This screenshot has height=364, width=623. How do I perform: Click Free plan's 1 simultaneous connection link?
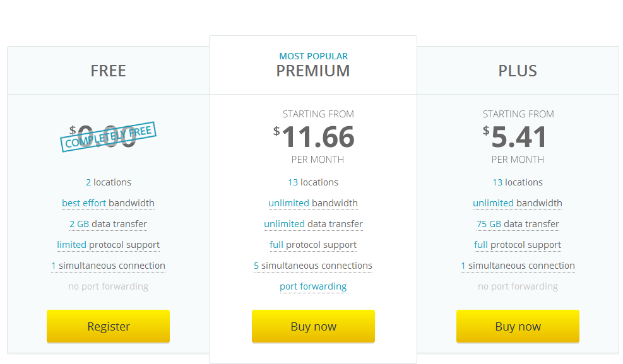tap(108, 266)
